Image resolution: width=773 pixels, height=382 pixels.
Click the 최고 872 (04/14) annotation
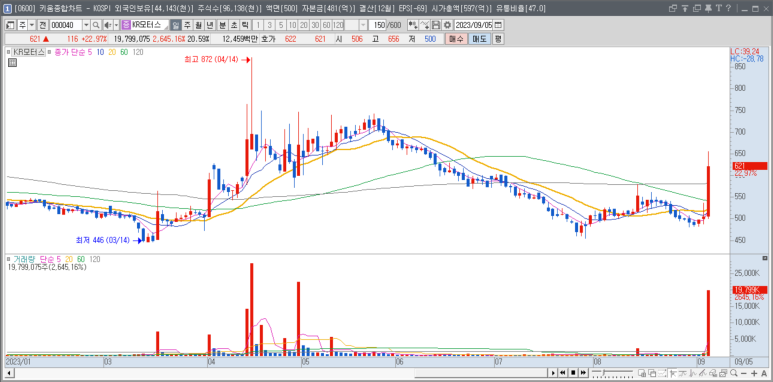(x=211, y=59)
